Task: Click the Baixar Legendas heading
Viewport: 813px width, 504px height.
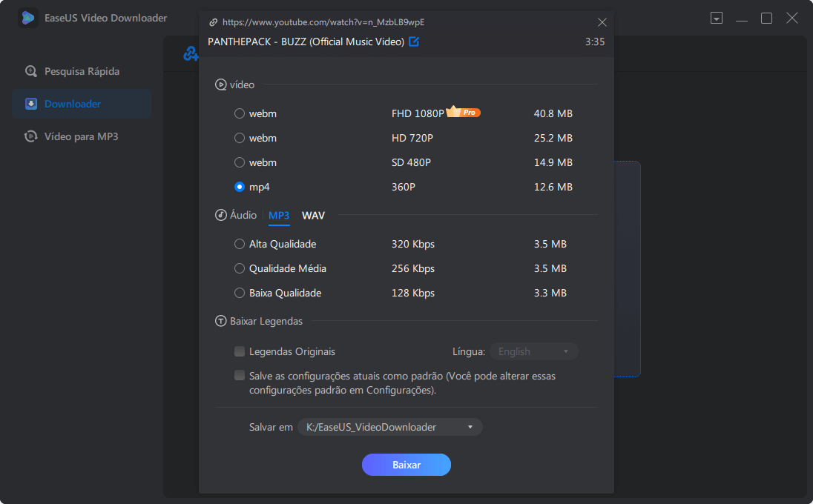Action: click(x=266, y=321)
